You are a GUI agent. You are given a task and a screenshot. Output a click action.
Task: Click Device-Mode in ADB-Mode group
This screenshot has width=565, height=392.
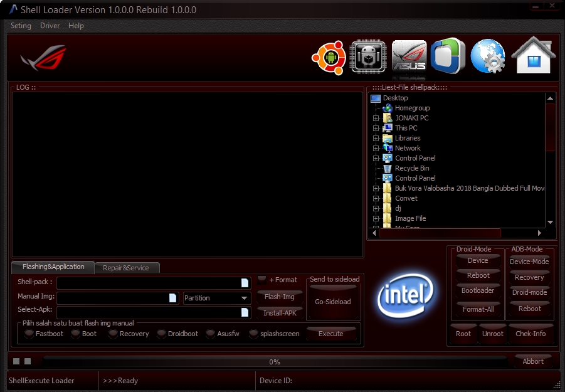click(x=529, y=262)
